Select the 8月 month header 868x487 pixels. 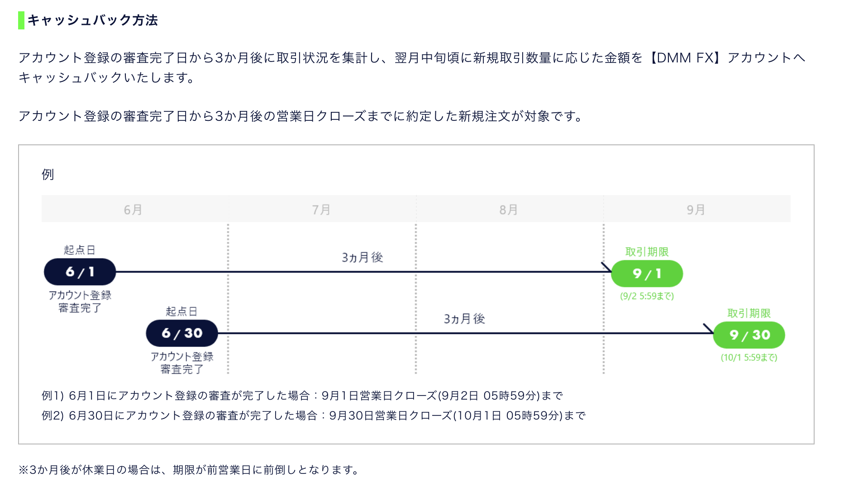point(509,210)
